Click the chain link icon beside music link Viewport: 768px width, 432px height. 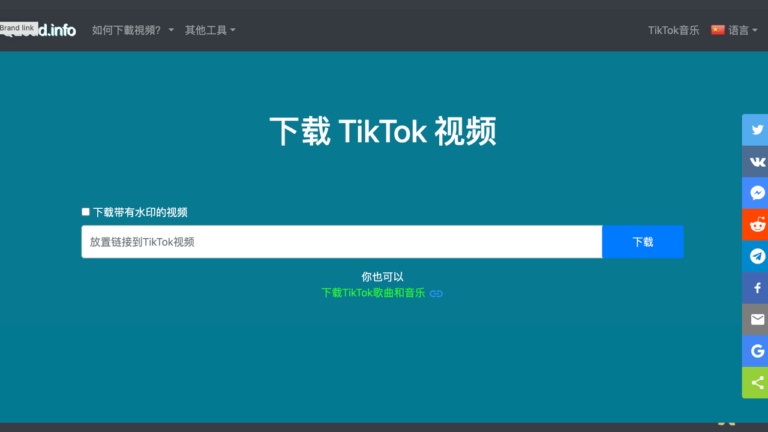(436, 293)
